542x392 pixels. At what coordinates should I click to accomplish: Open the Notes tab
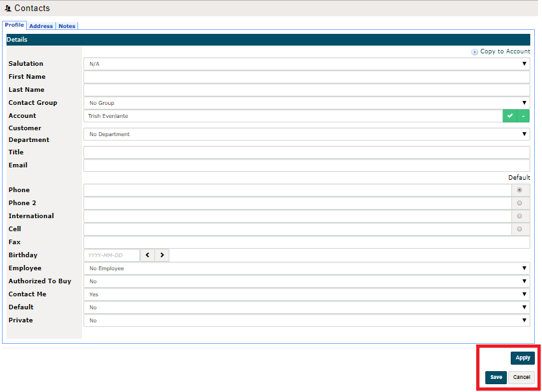click(66, 25)
